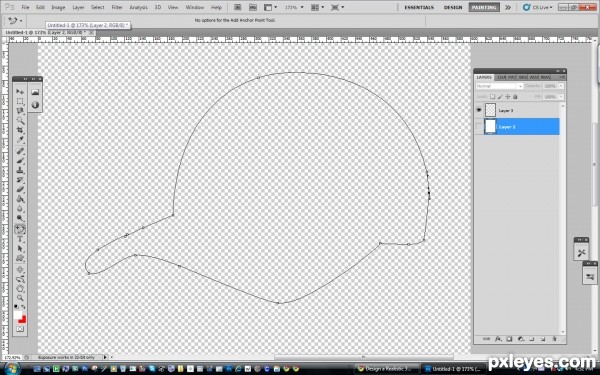Select the Add Anchor Point pen tool
This screenshot has height=375, width=600.
click(20, 230)
